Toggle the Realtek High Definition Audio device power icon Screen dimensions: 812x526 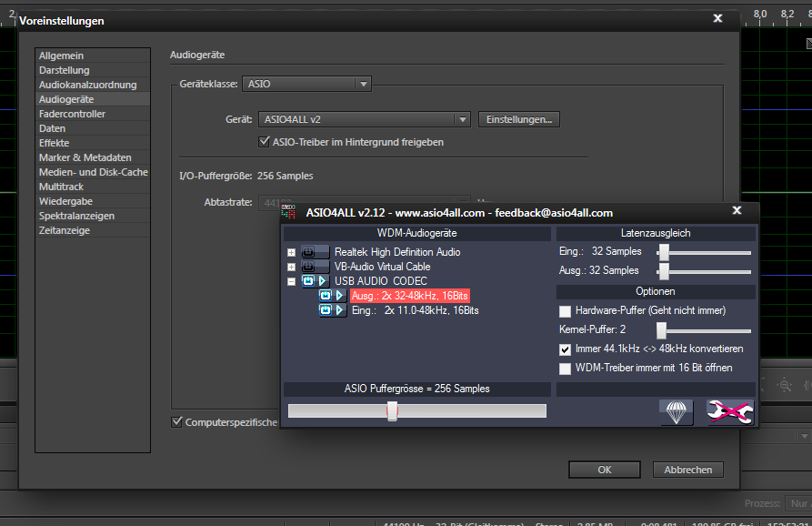308,252
